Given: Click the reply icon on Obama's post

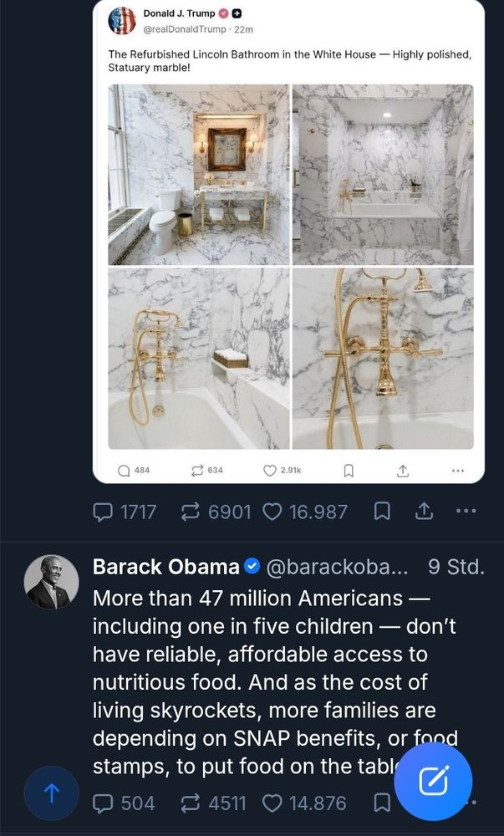Looking at the screenshot, I should tap(104, 803).
